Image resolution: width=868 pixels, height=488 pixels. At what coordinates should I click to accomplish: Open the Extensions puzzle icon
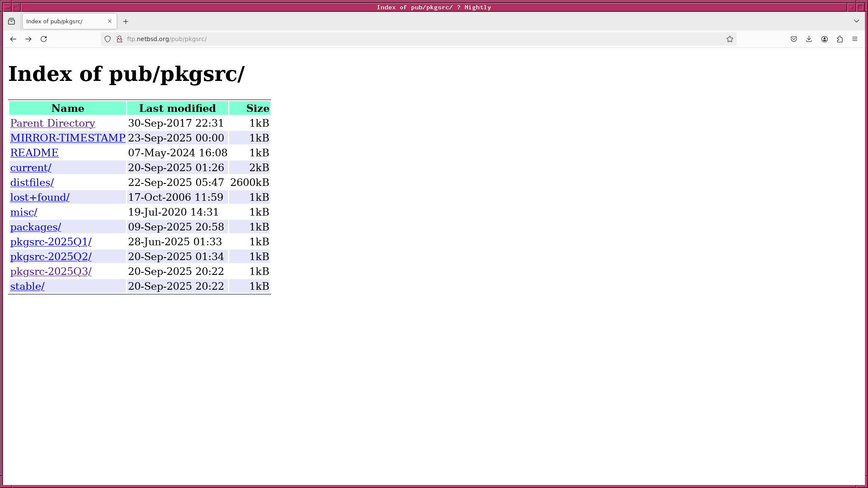[x=840, y=39]
